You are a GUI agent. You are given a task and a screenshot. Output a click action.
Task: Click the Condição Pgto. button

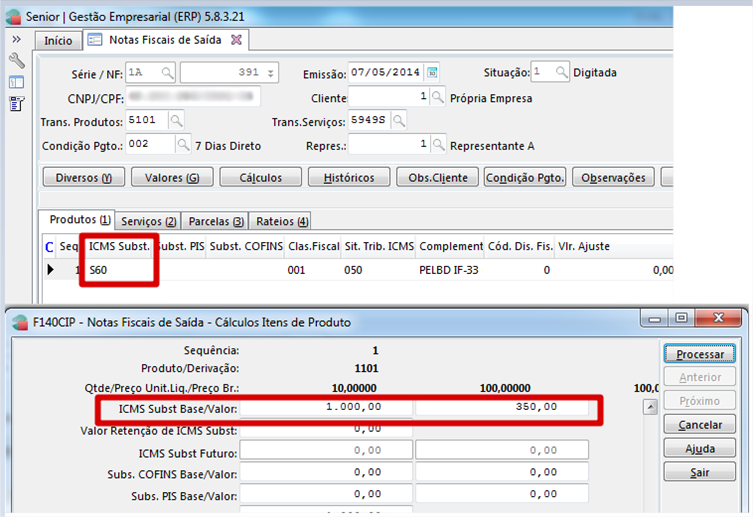525,178
